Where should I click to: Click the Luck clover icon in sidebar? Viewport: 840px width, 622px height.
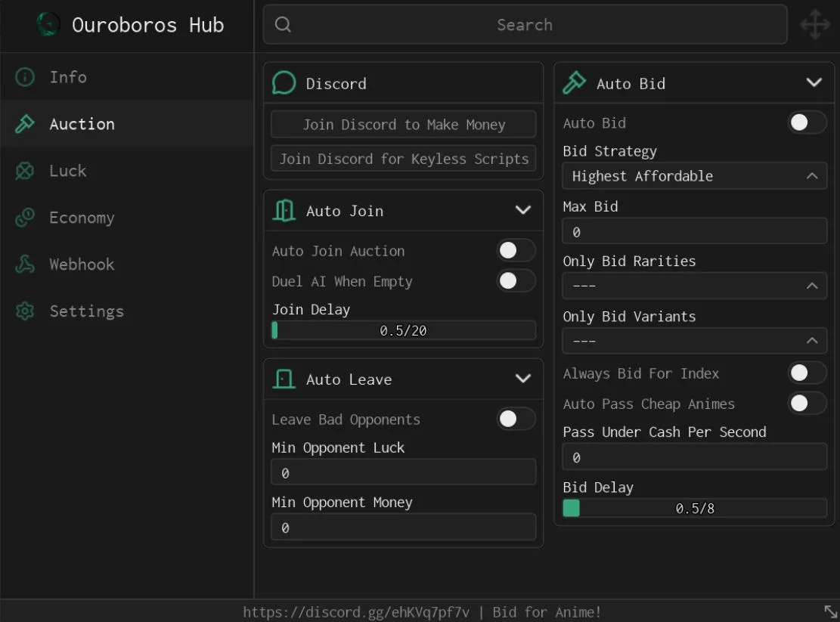25,171
